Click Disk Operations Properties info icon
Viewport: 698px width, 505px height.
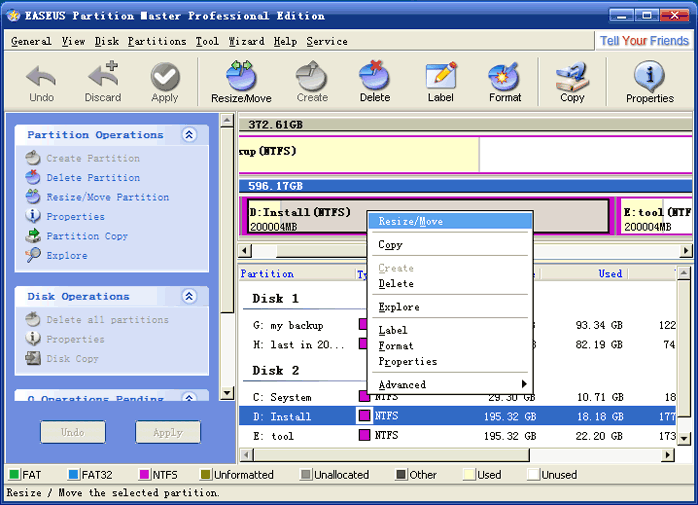click(33, 339)
